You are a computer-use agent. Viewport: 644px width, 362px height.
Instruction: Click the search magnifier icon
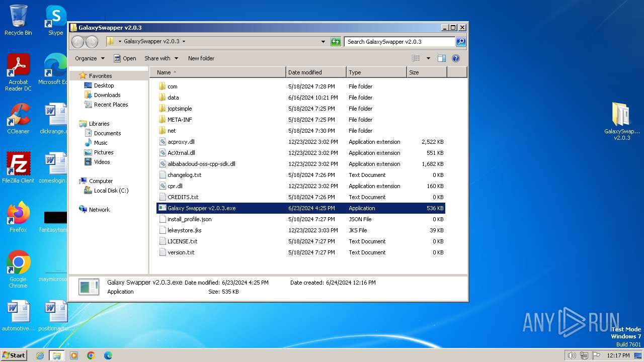click(x=460, y=42)
